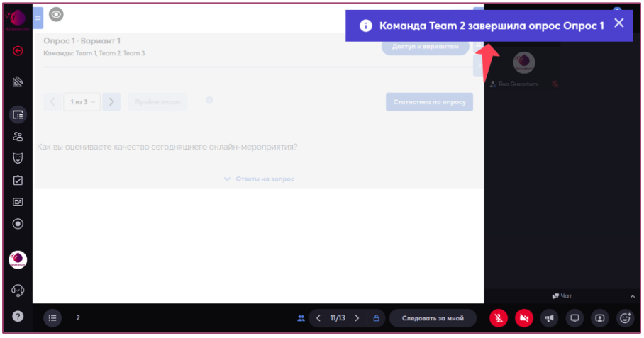Open the participants groups sidebar icon
Image resolution: width=644 pixels, height=338 pixels.
18,137
